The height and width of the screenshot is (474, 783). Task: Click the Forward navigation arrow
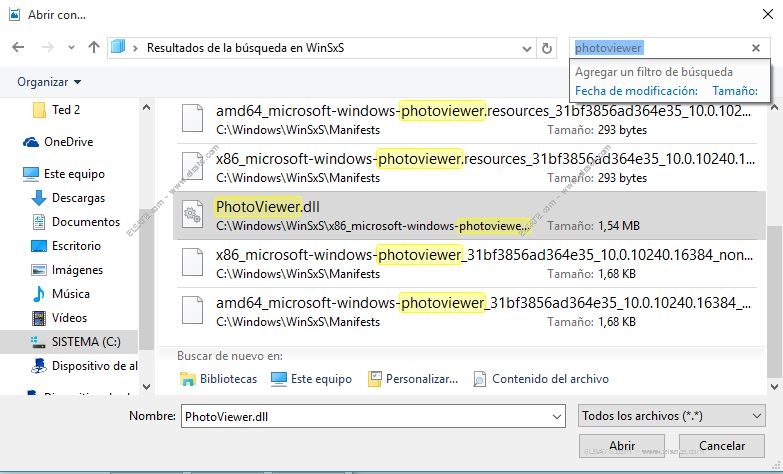(47, 47)
